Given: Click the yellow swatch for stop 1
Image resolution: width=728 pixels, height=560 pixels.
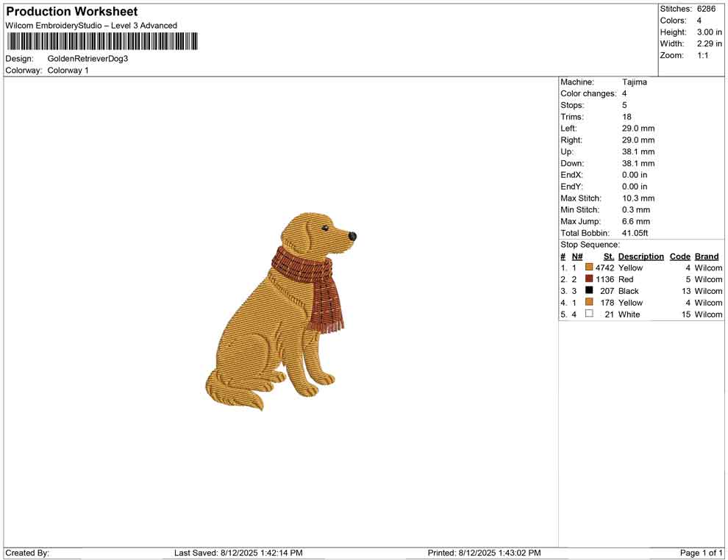Looking at the screenshot, I should [589, 268].
